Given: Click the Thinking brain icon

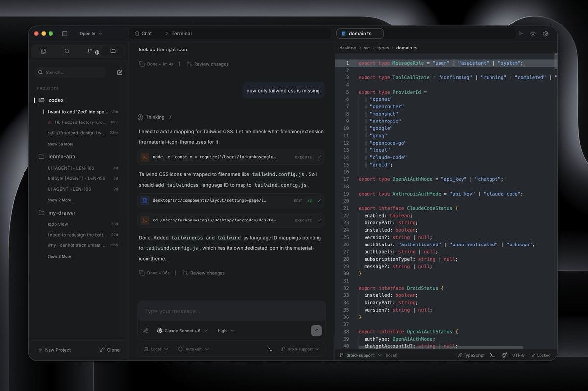Looking at the screenshot, I should click(141, 117).
